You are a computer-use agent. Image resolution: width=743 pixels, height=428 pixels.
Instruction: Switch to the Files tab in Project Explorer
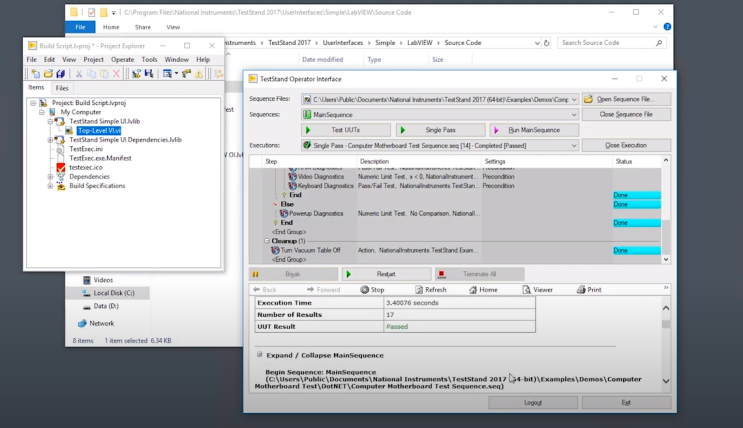tap(62, 88)
